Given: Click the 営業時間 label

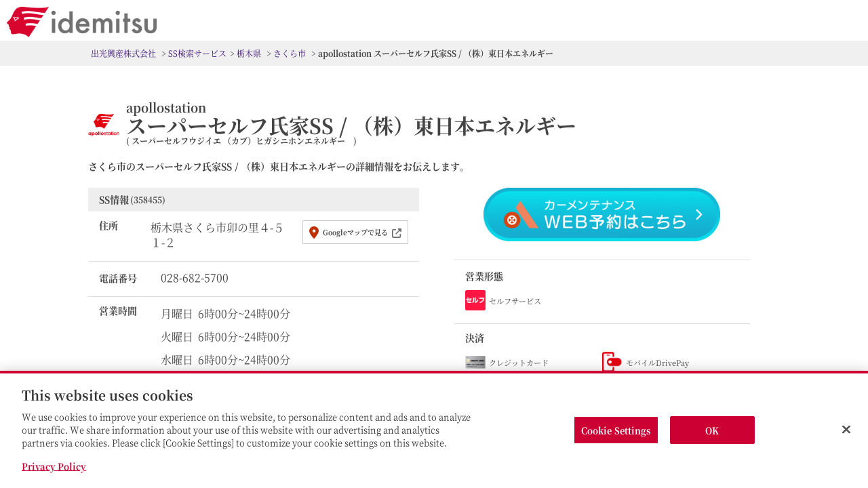Looking at the screenshot, I should click(x=118, y=311).
